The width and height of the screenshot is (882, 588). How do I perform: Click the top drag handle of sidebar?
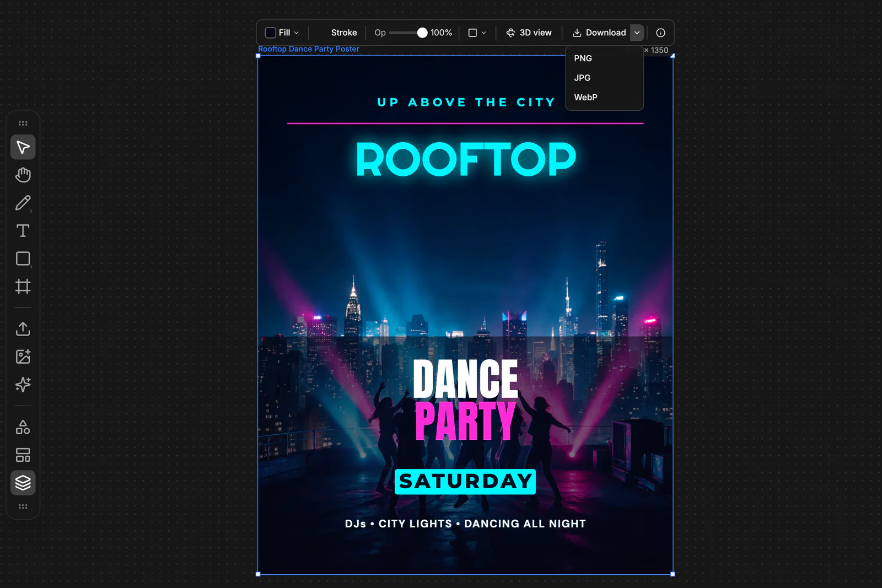coord(23,123)
